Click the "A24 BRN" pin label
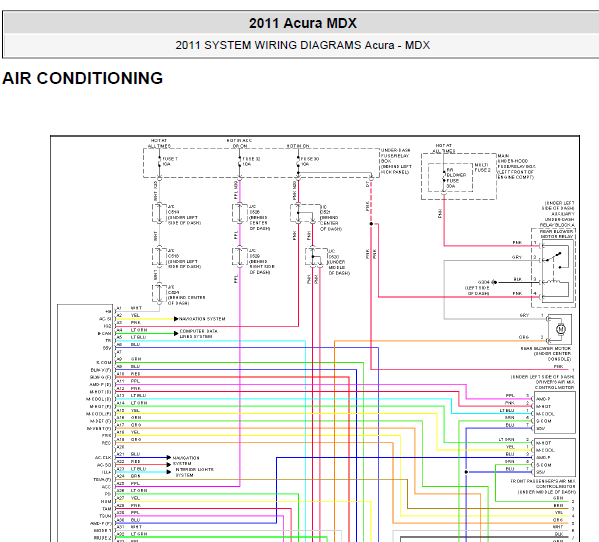599x542 pixels. (x=128, y=476)
